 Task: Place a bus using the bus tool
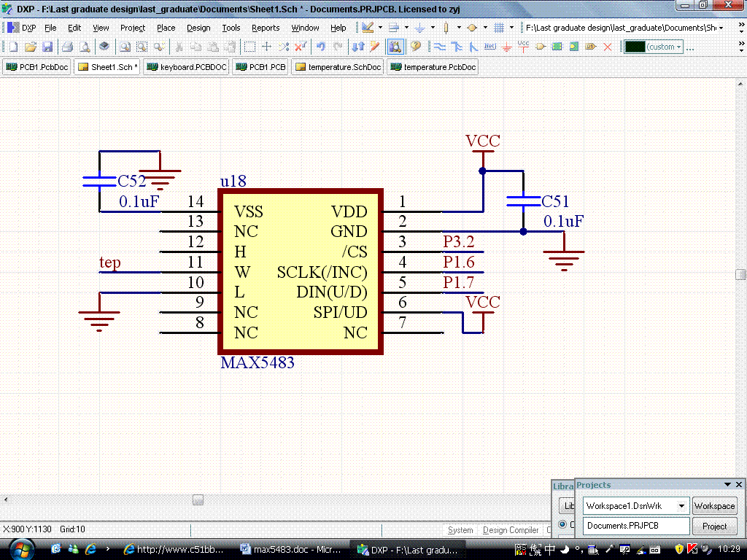pos(457,47)
